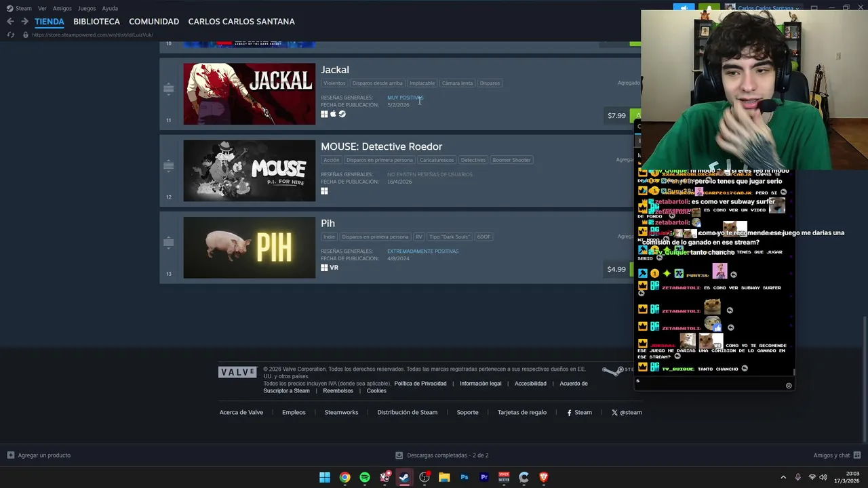The image size is (868, 488).
Task: Select the RV tag on Pih
Action: click(419, 237)
